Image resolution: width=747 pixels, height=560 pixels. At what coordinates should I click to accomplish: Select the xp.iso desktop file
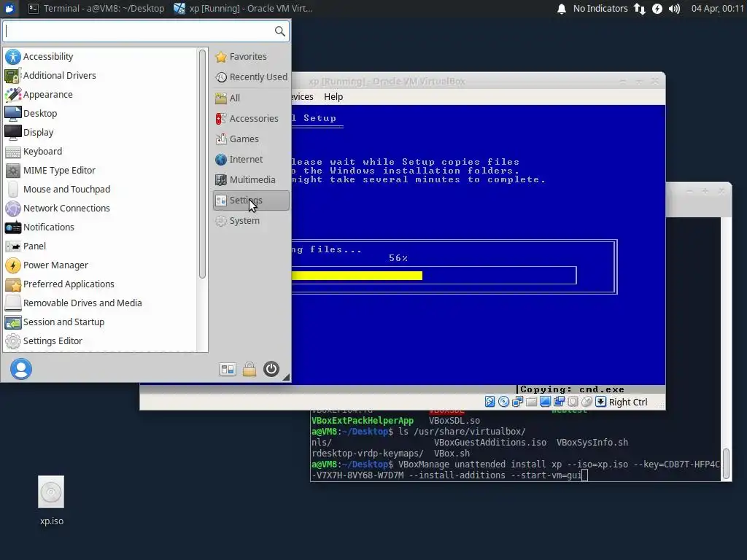(x=52, y=500)
